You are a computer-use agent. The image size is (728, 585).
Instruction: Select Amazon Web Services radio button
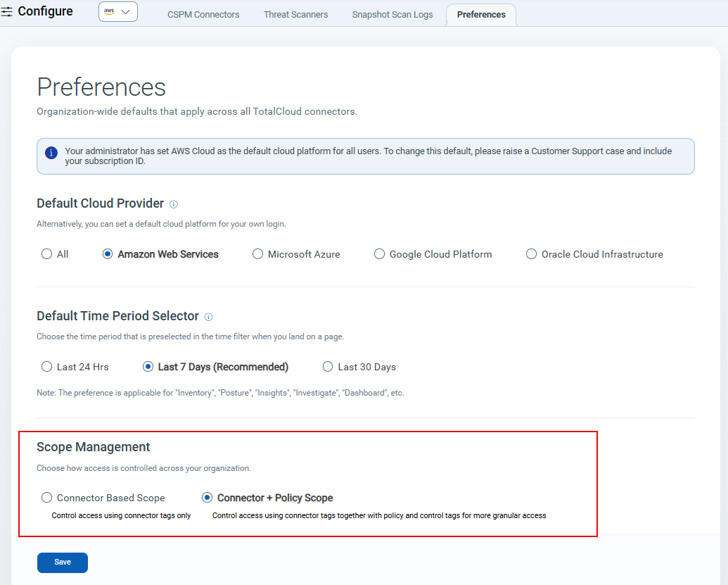(107, 253)
